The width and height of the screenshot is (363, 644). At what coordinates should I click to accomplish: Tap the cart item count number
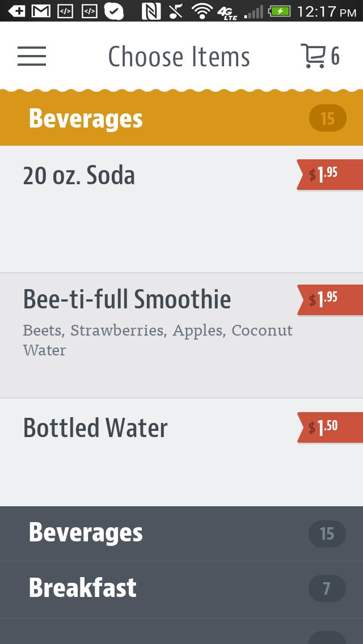(x=335, y=56)
